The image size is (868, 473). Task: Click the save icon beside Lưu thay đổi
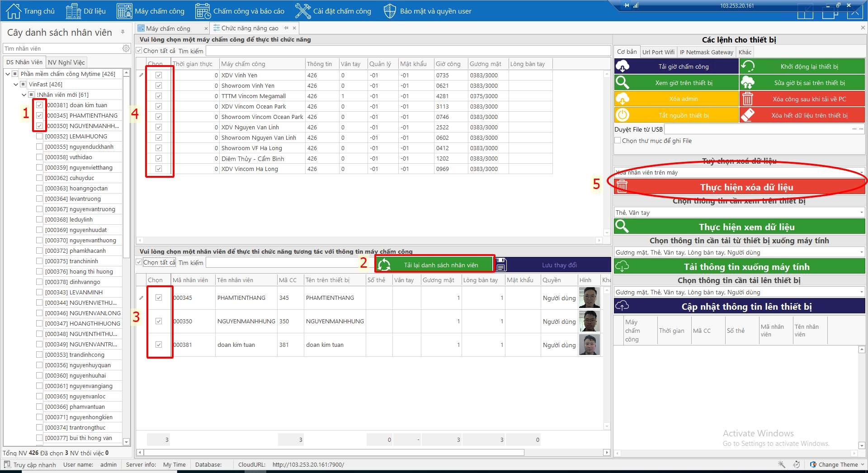pyautogui.click(x=501, y=265)
